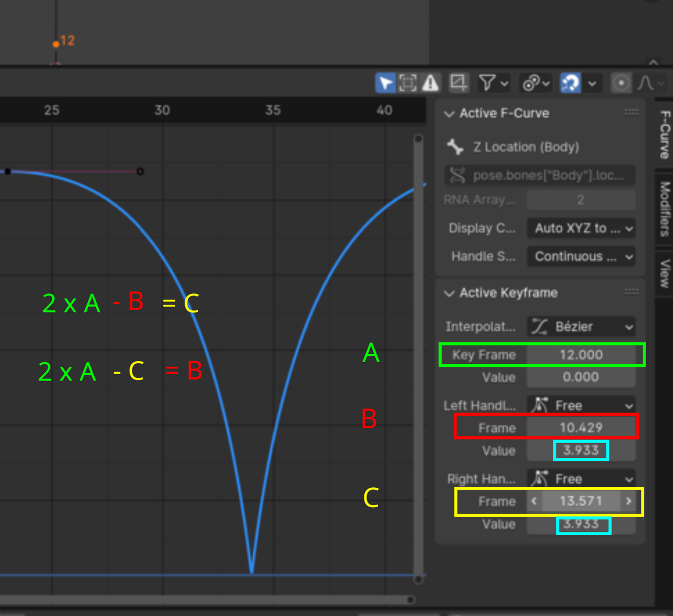673x616 pixels.
Task: Open the filter funnel popover
Action: click(493, 83)
